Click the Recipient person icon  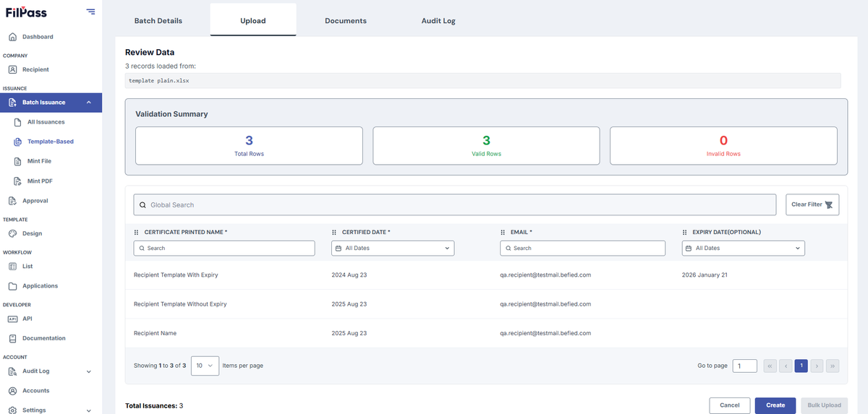12,69
